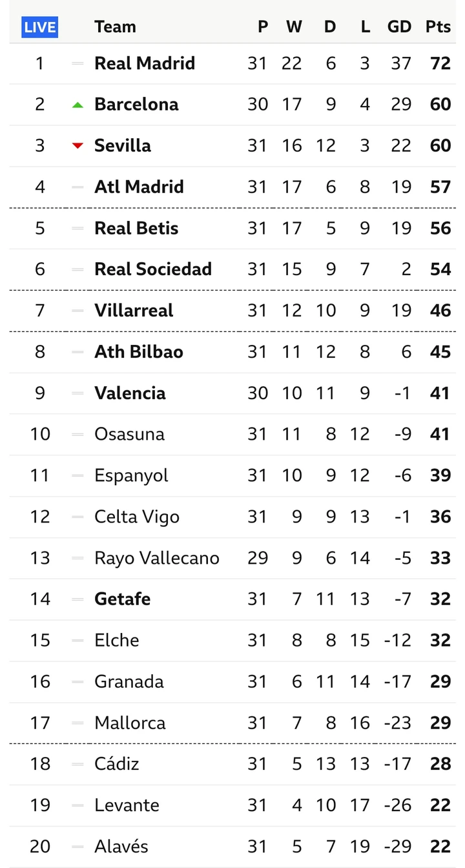
Task: Click the no-change dash icon beside Real Madrid
Action: [78, 63]
